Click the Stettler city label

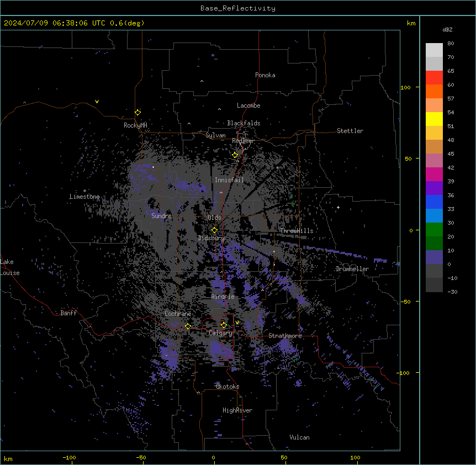click(350, 131)
